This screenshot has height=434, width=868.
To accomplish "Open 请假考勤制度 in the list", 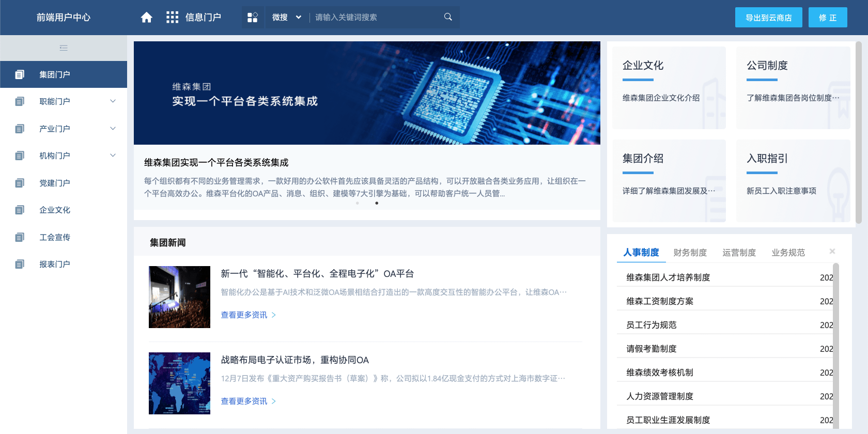I will pyautogui.click(x=652, y=349).
